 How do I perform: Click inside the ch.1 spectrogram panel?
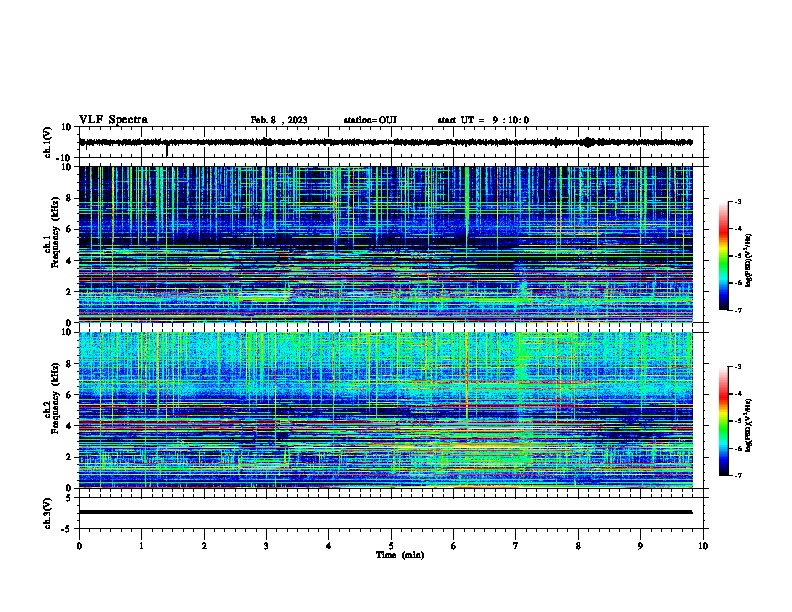tap(386, 244)
